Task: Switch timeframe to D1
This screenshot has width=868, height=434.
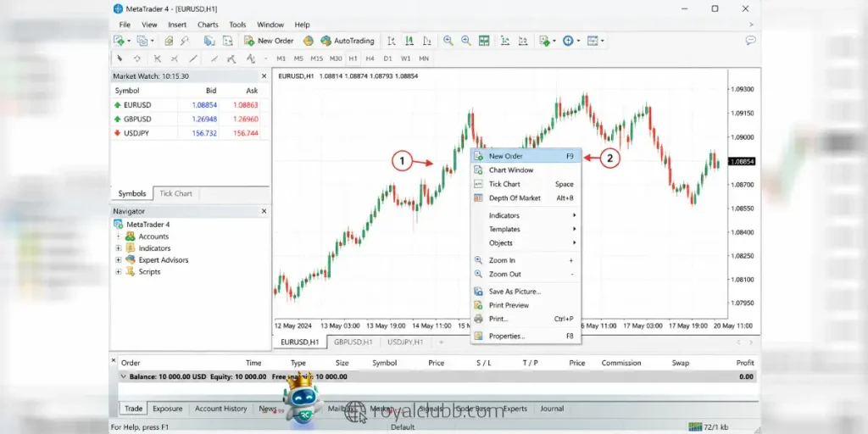Action: 387,58
